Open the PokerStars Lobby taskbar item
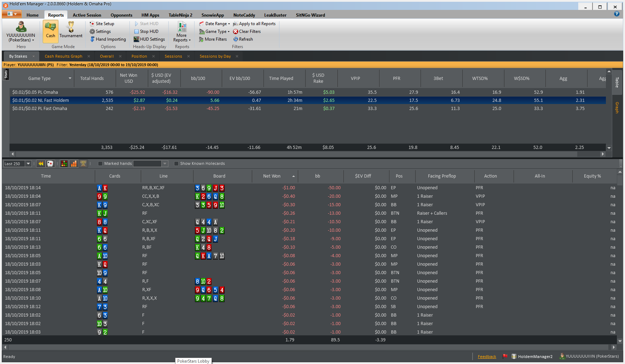 click(x=193, y=361)
